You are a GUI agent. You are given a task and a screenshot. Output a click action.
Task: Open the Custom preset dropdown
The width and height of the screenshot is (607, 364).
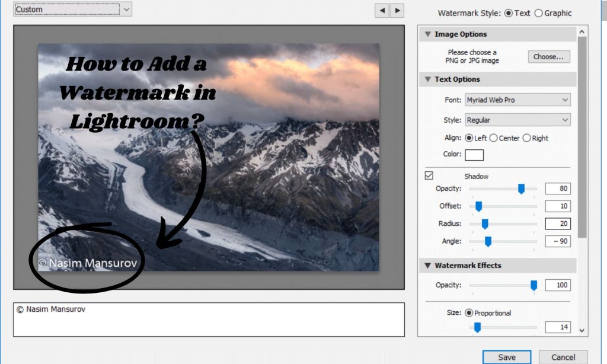tap(73, 9)
